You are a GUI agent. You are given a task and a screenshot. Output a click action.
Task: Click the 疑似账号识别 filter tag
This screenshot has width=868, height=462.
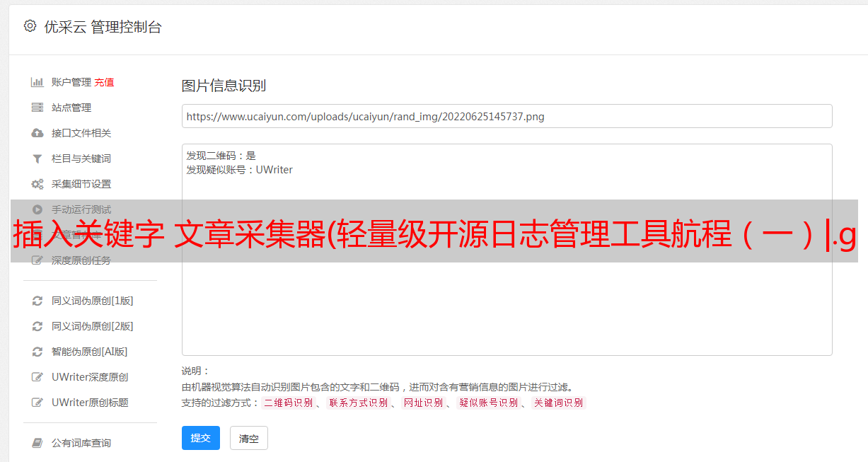(x=488, y=403)
